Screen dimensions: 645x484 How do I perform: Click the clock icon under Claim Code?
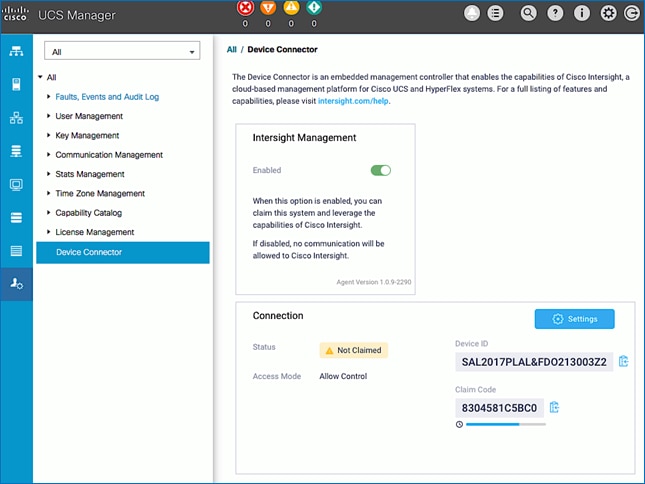pyautogui.click(x=459, y=424)
